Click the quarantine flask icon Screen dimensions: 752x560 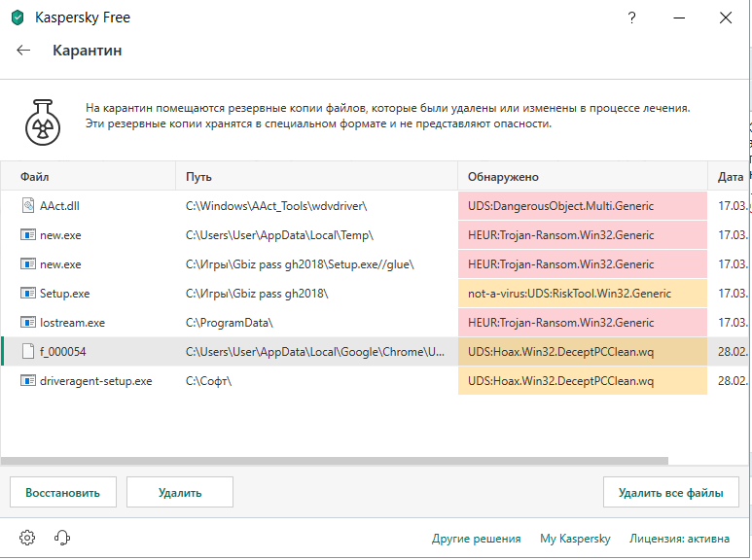[x=43, y=121]
